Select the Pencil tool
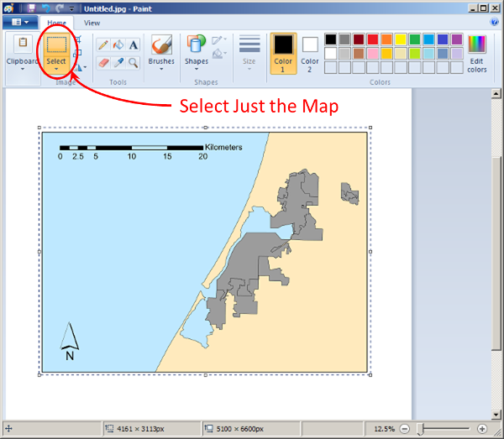The image size is (504, 439). point(103,44)
